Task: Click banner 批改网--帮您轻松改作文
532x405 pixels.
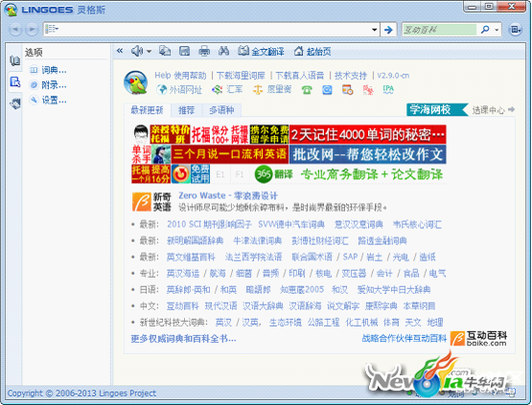Action: tap(367, 154)
